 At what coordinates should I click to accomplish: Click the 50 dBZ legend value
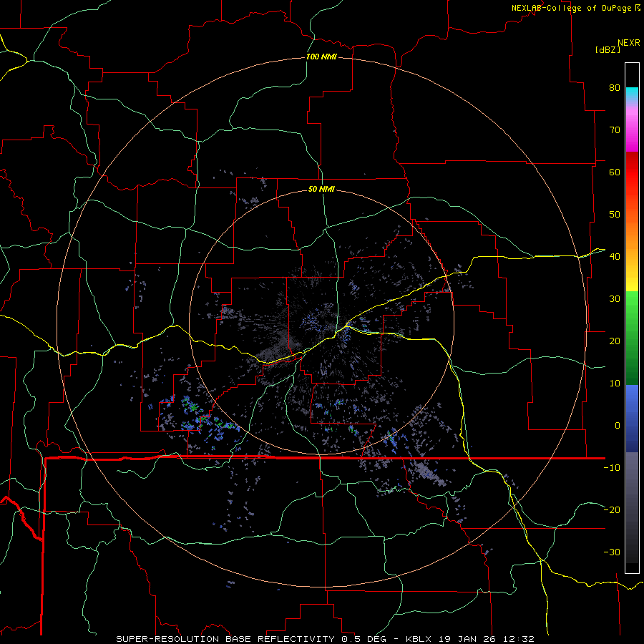click(x=615, y=215)
